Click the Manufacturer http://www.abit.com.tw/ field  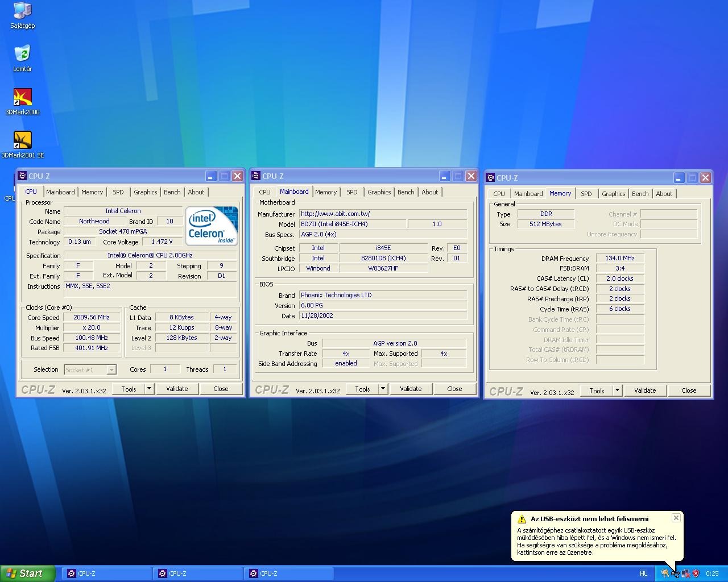coord(383,214)
